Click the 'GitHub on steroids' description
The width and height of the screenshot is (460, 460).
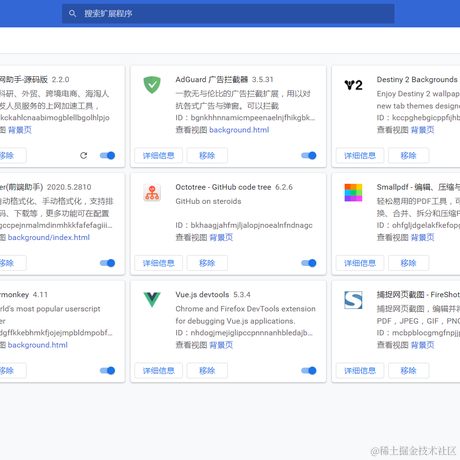click(x=208, y=201)
